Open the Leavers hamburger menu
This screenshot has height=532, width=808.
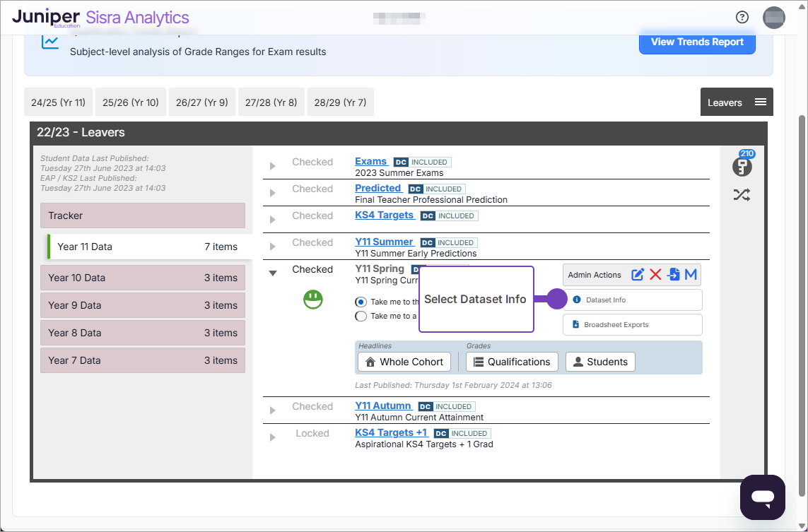tap(760, 102)
